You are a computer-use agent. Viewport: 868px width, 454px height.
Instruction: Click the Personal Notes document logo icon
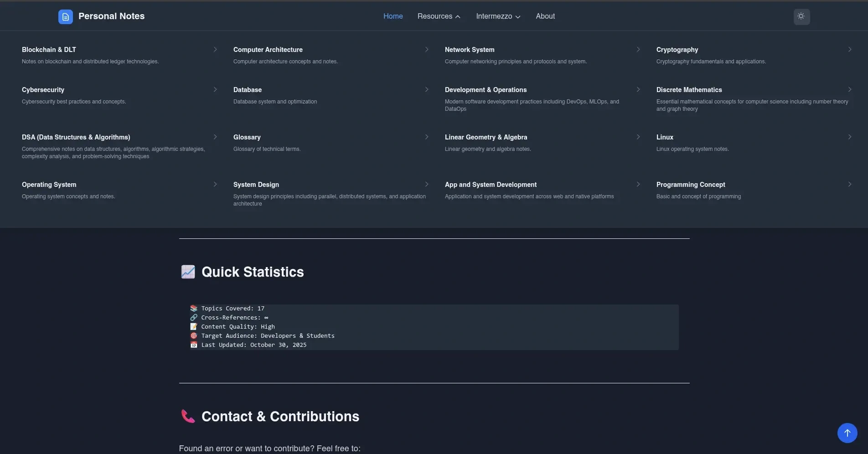(66, 17)
